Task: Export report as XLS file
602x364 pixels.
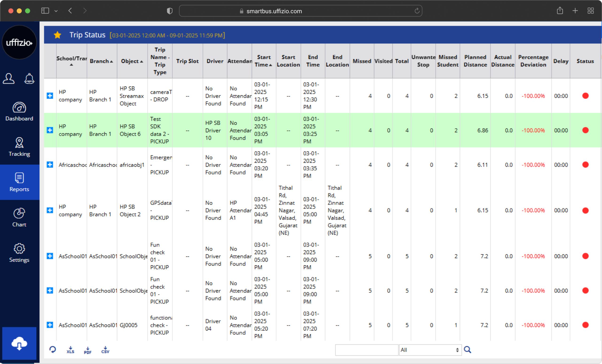Action: coord(70,350)
